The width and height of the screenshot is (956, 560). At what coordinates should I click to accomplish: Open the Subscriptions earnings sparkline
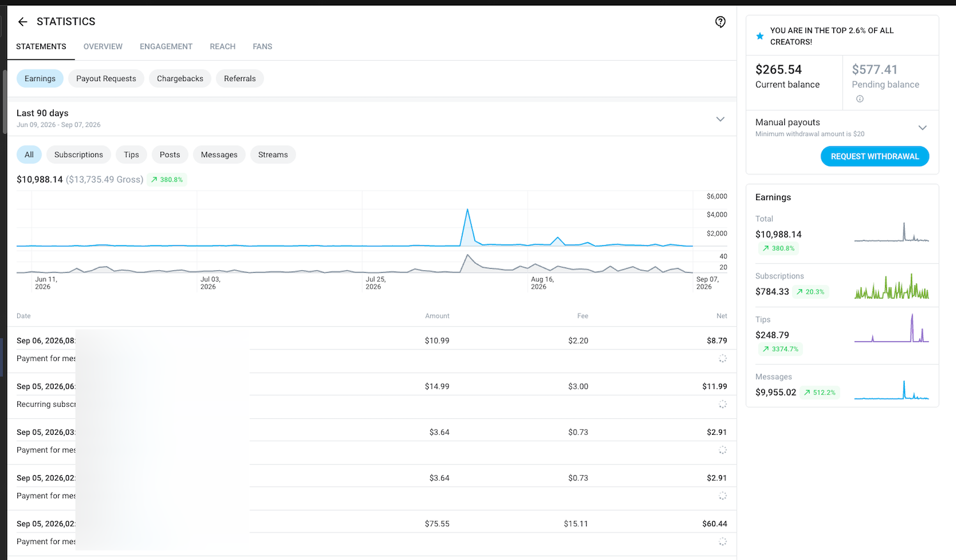coord(891,287)
